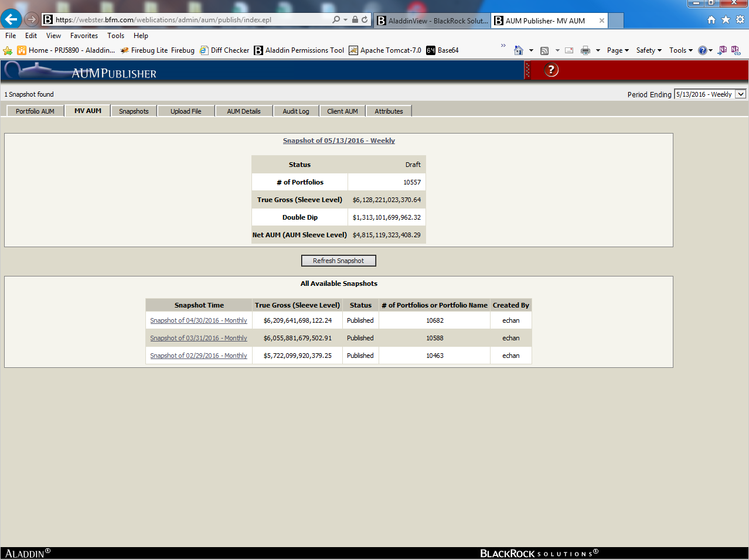This screenshot has width=749, height=560.
Task: Click the search magnifier in address bar
Action: (336, 20)
